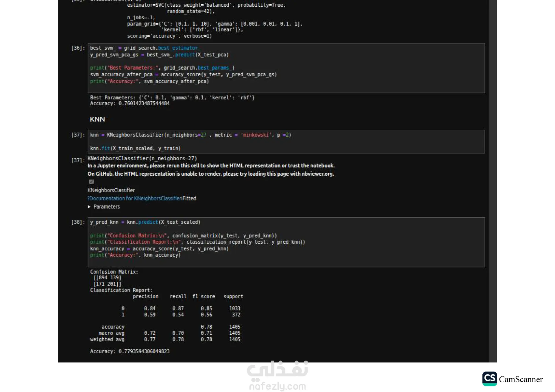This screenshot has width=555, height=392.
Task: Click the final Accuracy 0.7793 output line
Action: point(130,352)
